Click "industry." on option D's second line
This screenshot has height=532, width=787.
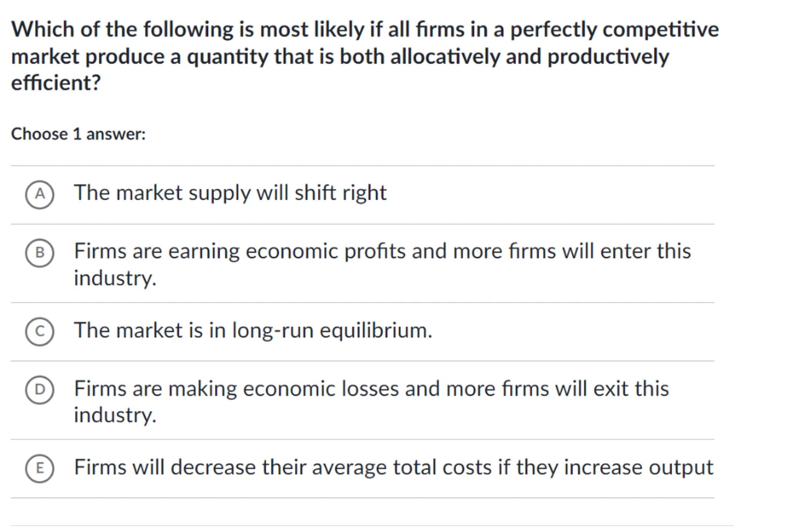pos(115,415)
